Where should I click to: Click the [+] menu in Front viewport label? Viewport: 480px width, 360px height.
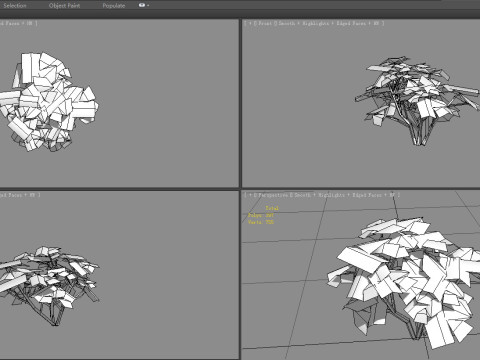point(250,23)
